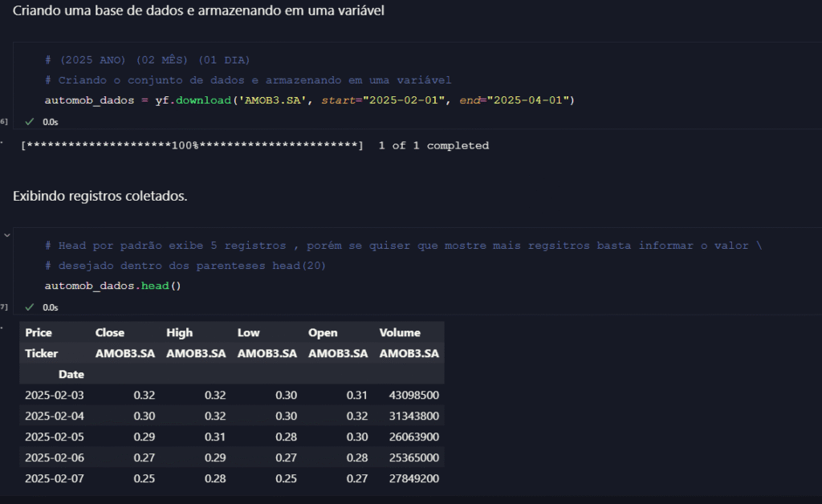Screen dimensions: 822x504
Task: Select the High column header
Action: coord(179,332)
